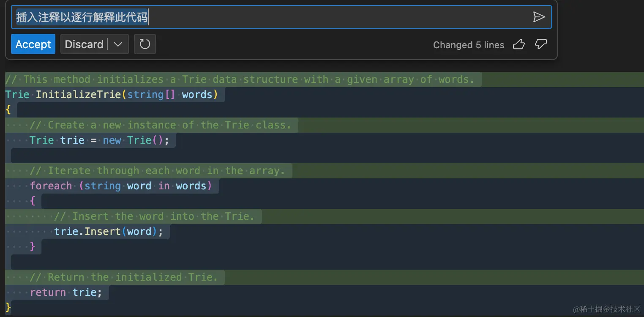The height and width of the screenshot is (317, 644).
Task: Click the "words" parameter in method signature
Action: [197, 95]
